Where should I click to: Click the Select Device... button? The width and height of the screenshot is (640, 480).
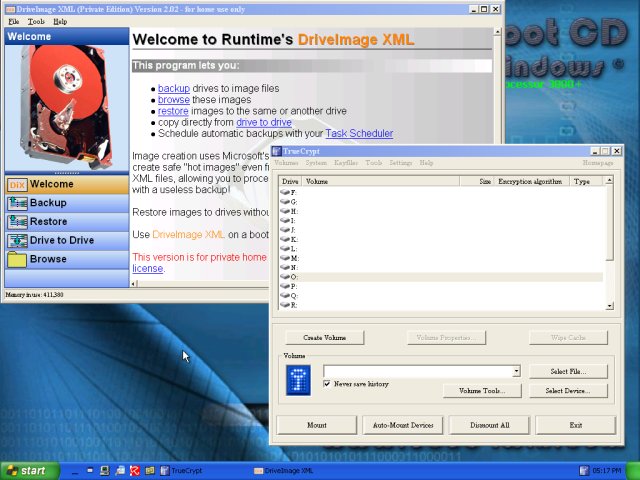point(568,391)
